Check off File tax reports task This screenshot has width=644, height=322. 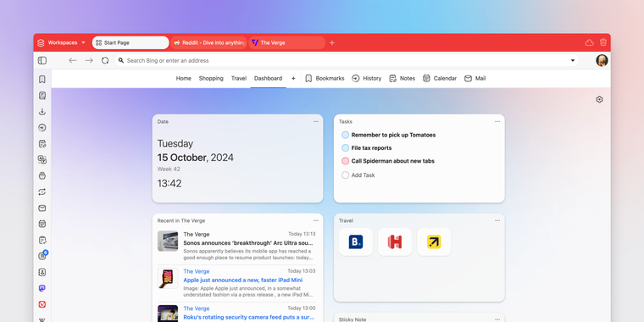pyautogui.click(x=346, y=147)
